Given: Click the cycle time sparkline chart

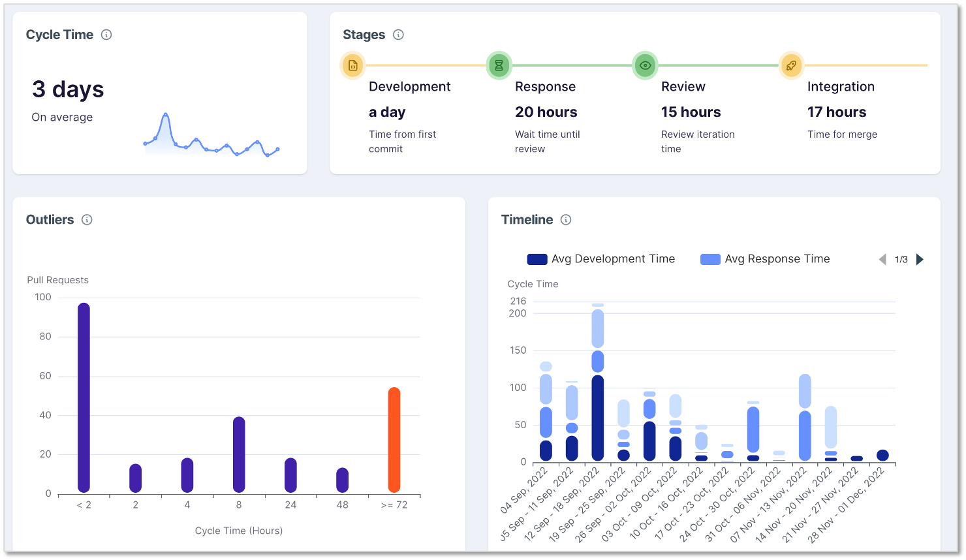Looking at the screenshot, I should (210, 137).
